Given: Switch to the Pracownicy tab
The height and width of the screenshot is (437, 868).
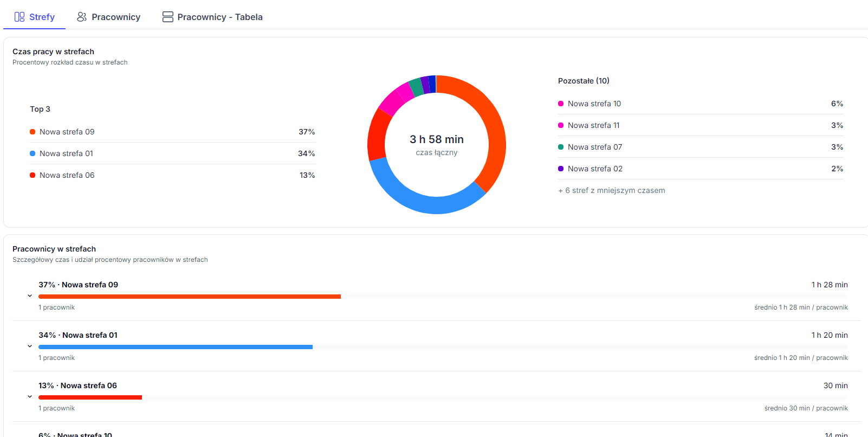Looking at the screenshot, I should 108,17.
